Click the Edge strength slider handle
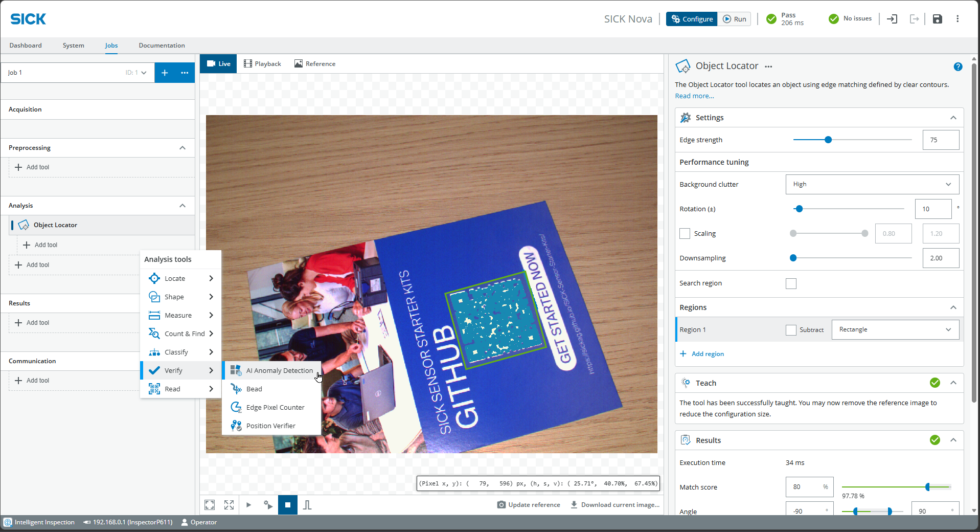 [828, 140]
